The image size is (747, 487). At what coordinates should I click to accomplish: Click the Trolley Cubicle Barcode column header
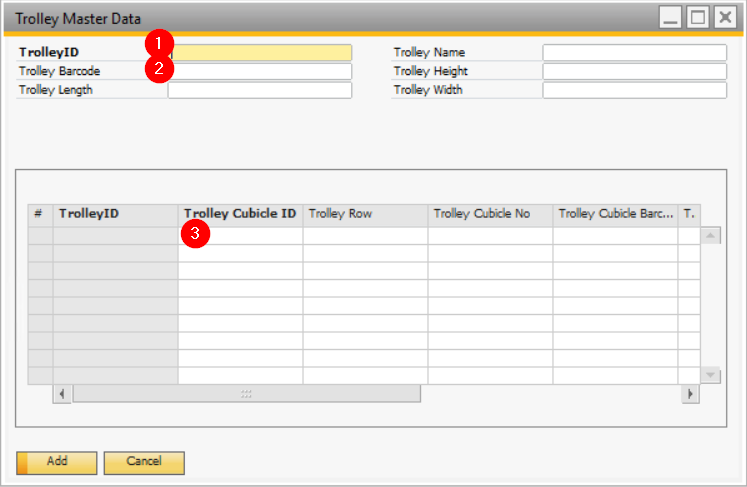click(615, 214)
